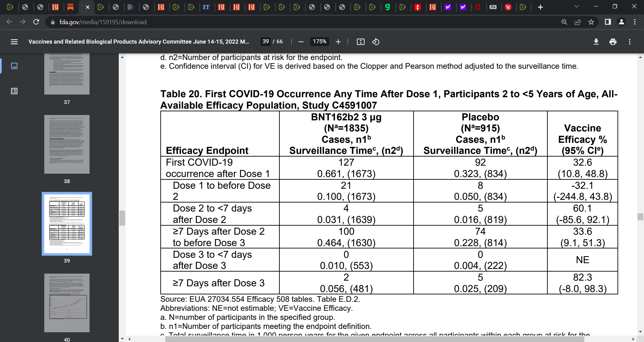View site information lock icon
The width and height of the screenshot is (644, 342).
click(52, 22)
